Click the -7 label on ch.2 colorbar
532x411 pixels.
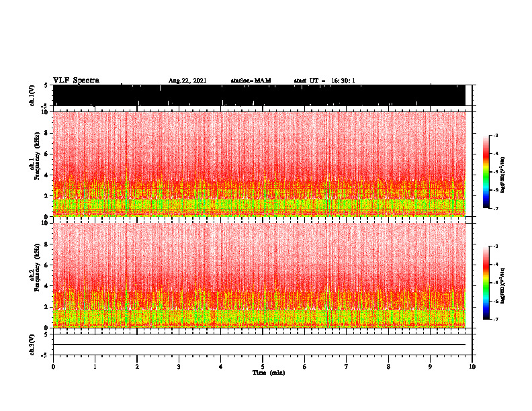(x=496, y=320)
